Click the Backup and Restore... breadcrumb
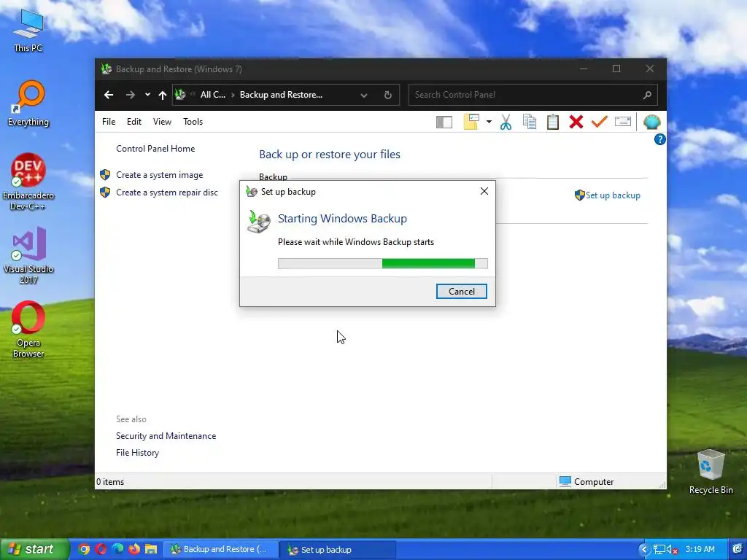747x560 pixels. (x=281, y=95)
